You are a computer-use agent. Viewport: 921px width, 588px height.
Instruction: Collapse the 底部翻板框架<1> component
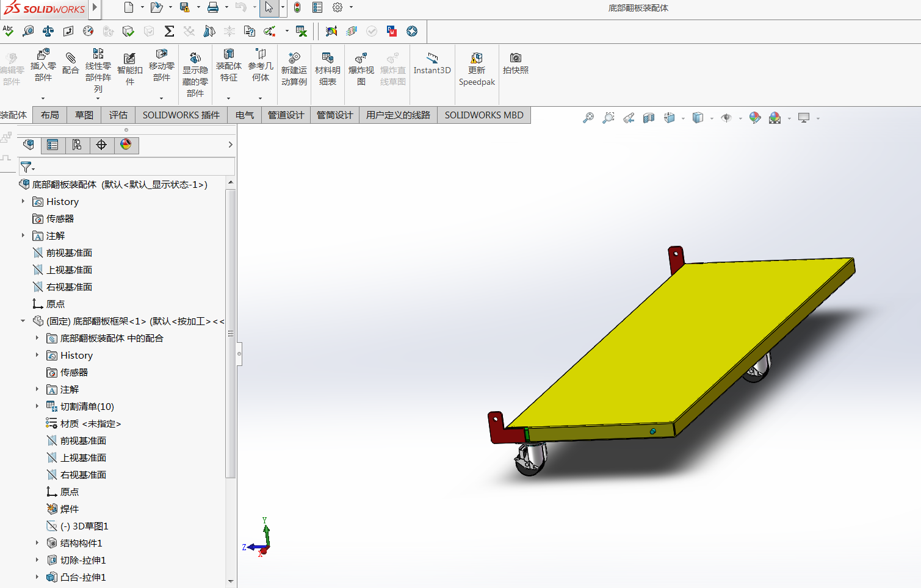click(23, 320)
